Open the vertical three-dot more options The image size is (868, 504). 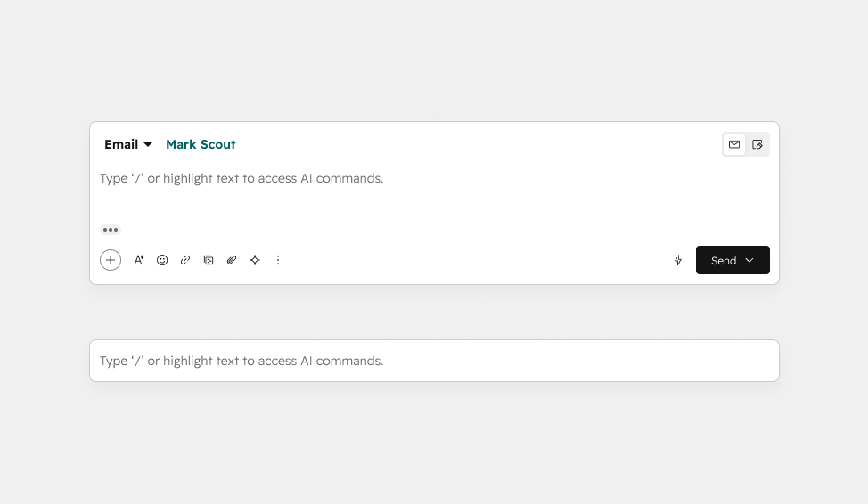tap(278, 260)
